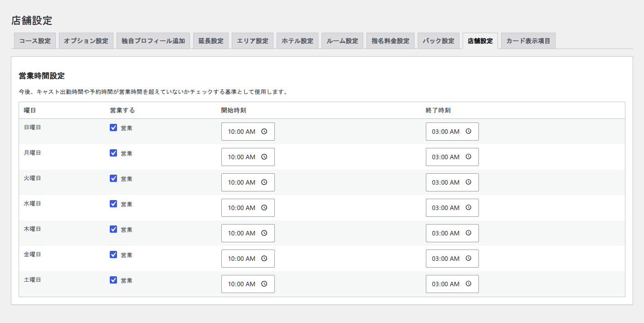Open time picker clock for 火曜日 start time
Screen dimensions: 644x323
264,182
